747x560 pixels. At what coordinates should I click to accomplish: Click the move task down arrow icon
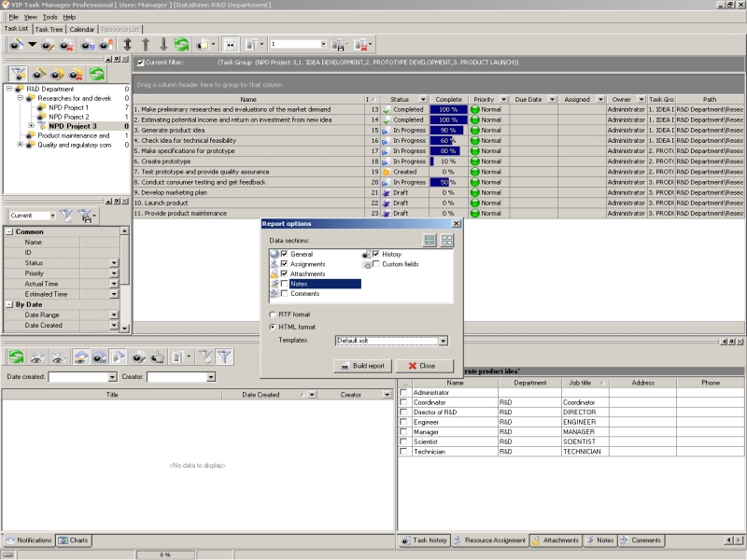click(163, 44)
